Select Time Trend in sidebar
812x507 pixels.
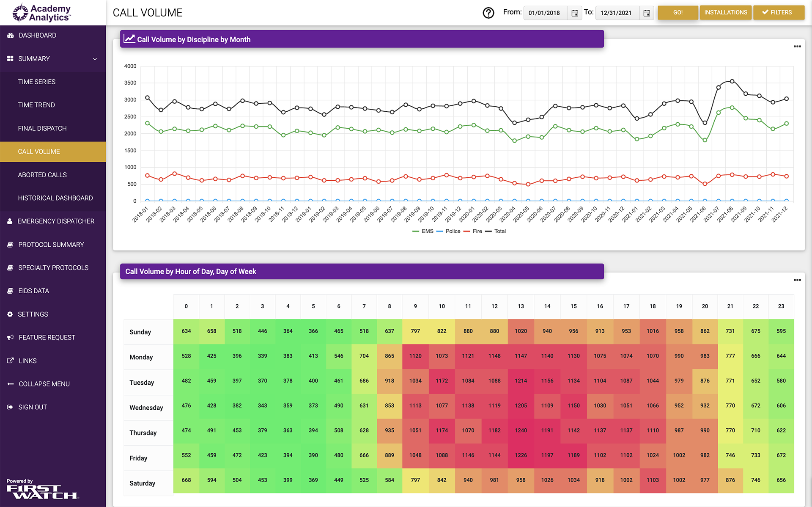[36, 105]
